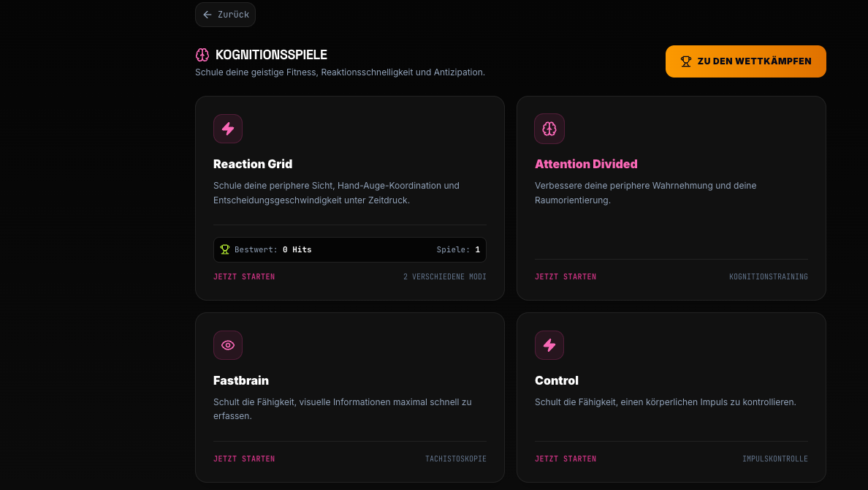Viewport: 868px width, 490px height.
Task: Click the brain icon beside Kognitionsspiele heading
Action: pos(202,54)
